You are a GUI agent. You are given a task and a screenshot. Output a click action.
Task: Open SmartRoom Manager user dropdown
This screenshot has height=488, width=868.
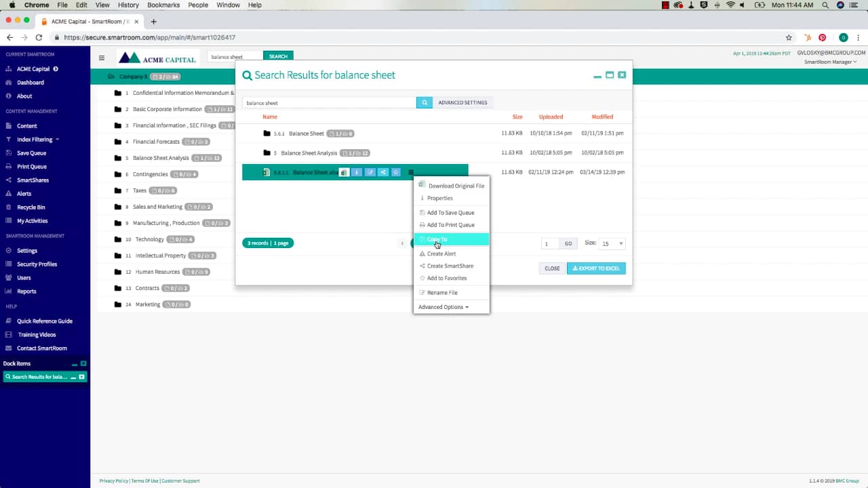(831, 62)
